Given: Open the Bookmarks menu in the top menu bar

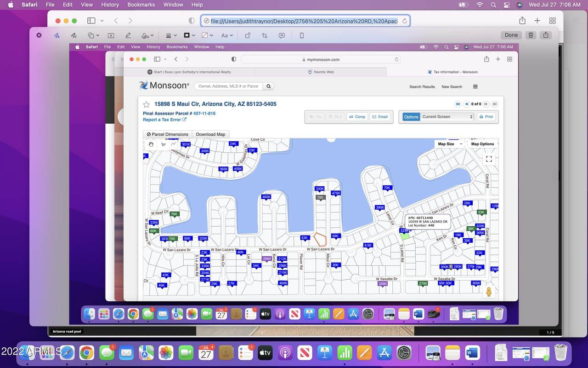Looking at the screenshot, I should (x=141, y=5).
